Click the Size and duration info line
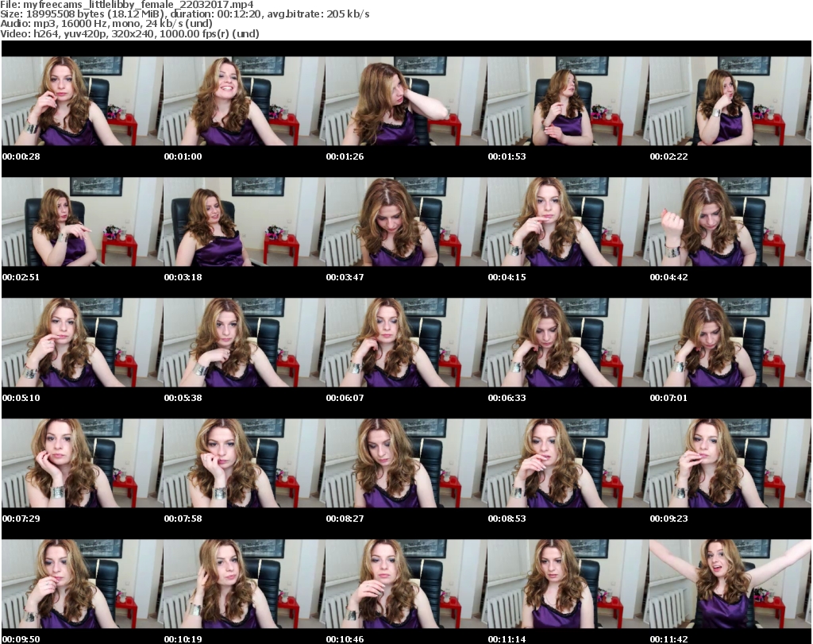Image resolution: width=813 pixels, height=644 pixels. tap(185, 14)
